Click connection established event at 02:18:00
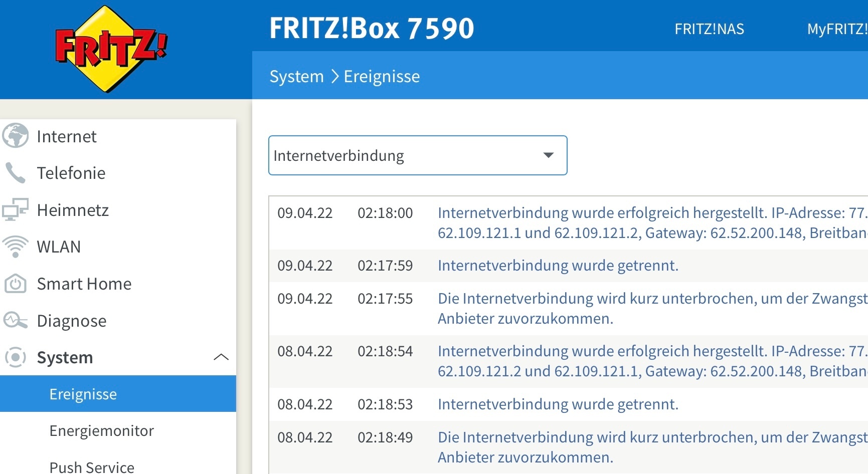The height and width of the screenshot is (474, 868). coord(653,223)
